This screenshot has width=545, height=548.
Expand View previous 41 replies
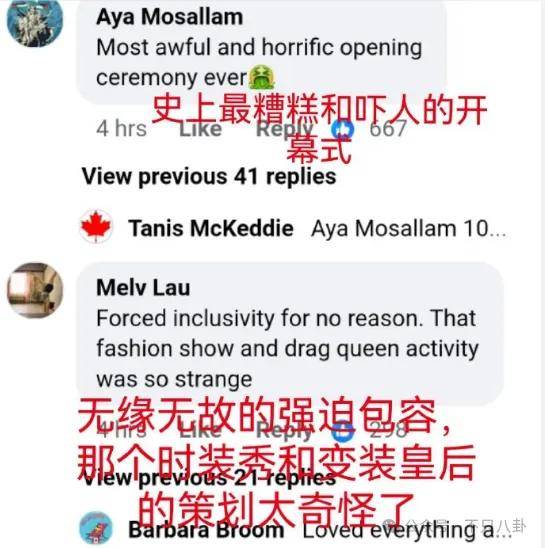point(209,176)
